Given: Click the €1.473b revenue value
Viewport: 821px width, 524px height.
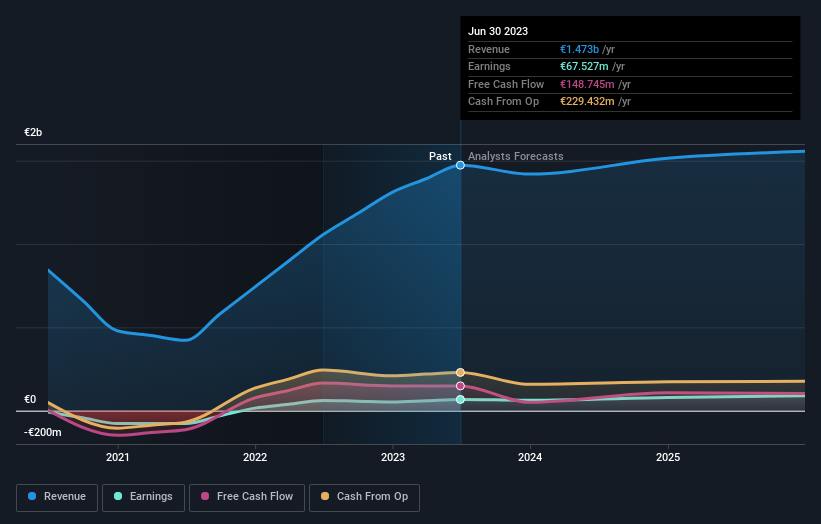Looking at the screenshot, I should point(579,49).
